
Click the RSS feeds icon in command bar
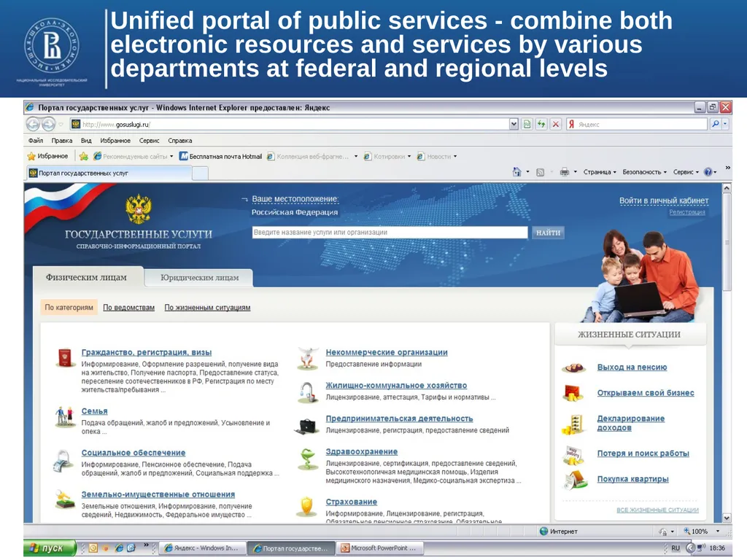coord(541,172)
